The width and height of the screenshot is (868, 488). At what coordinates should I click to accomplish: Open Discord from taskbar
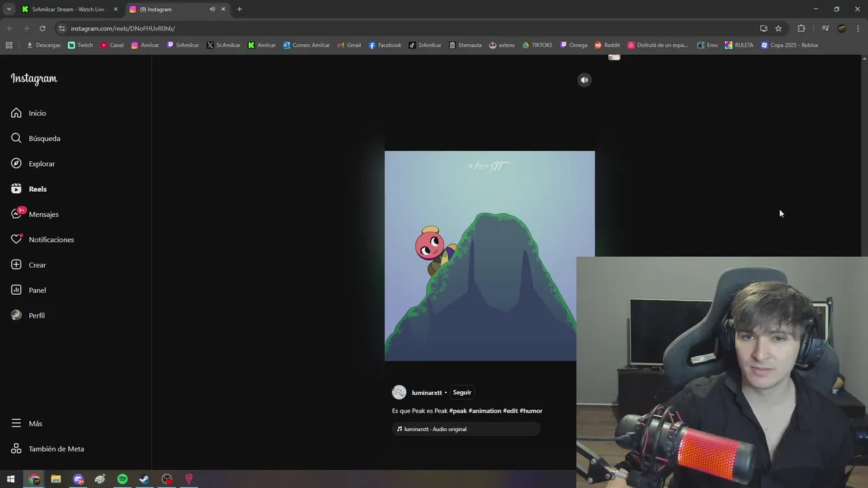[x=78, y=479]
